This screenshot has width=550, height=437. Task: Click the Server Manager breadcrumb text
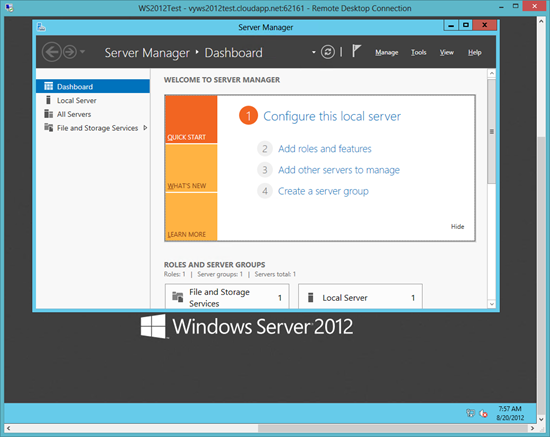click(147, 53)
